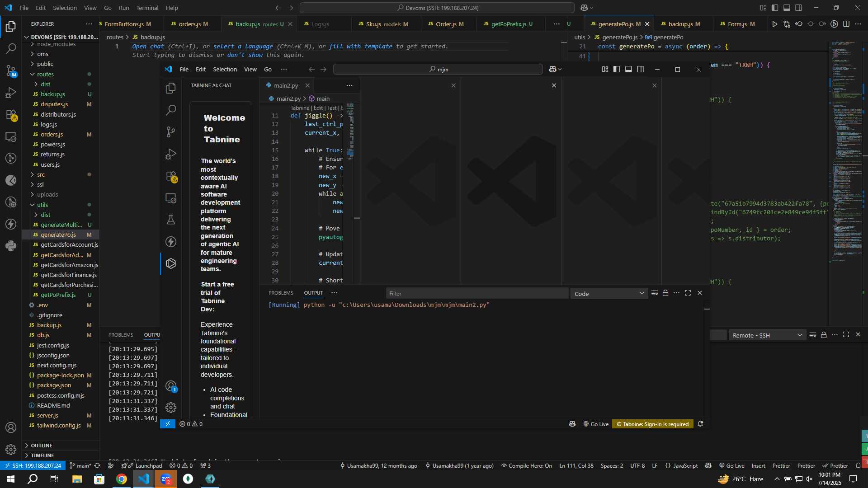Clear output in mjm output panel

tap(655, 293)
